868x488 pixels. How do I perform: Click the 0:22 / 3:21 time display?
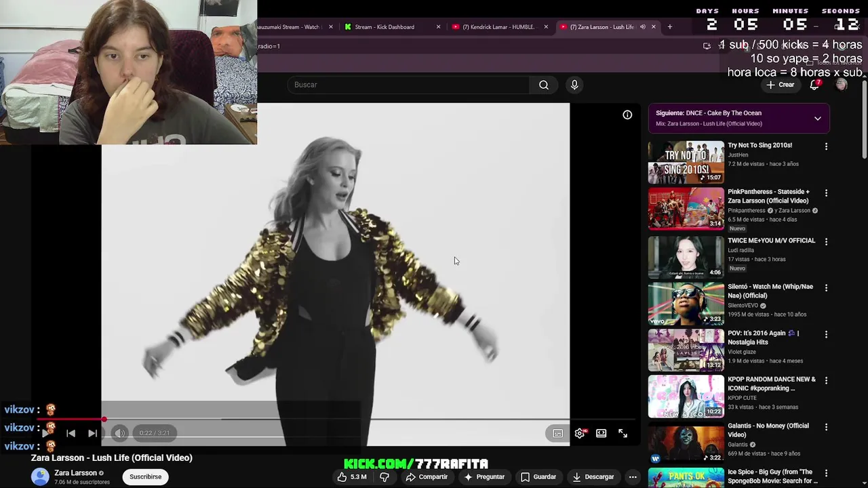(155, 433)
